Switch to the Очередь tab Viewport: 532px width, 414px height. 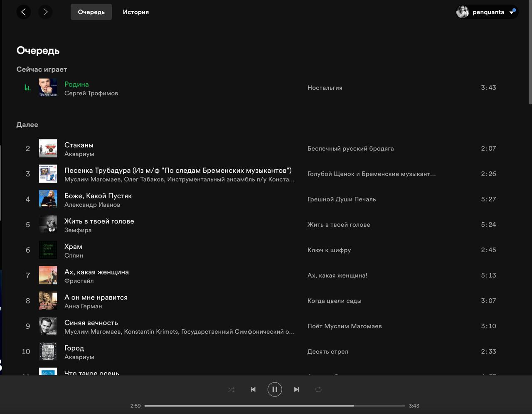(x=91, y=12)
